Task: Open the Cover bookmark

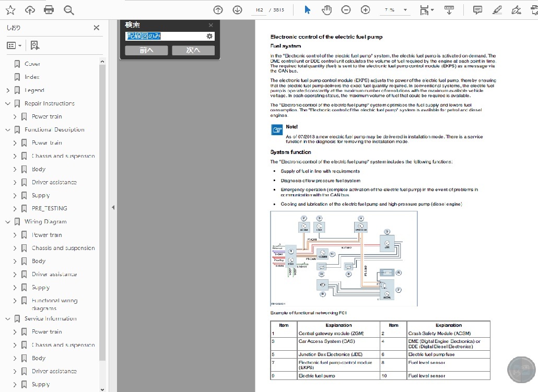Action: [32, 64]
